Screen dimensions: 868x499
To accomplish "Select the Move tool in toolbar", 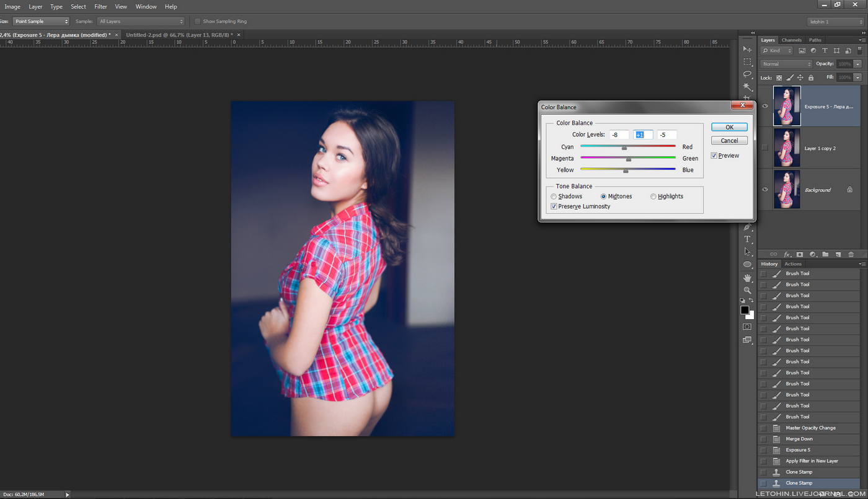I will click(x=747, y=49).
